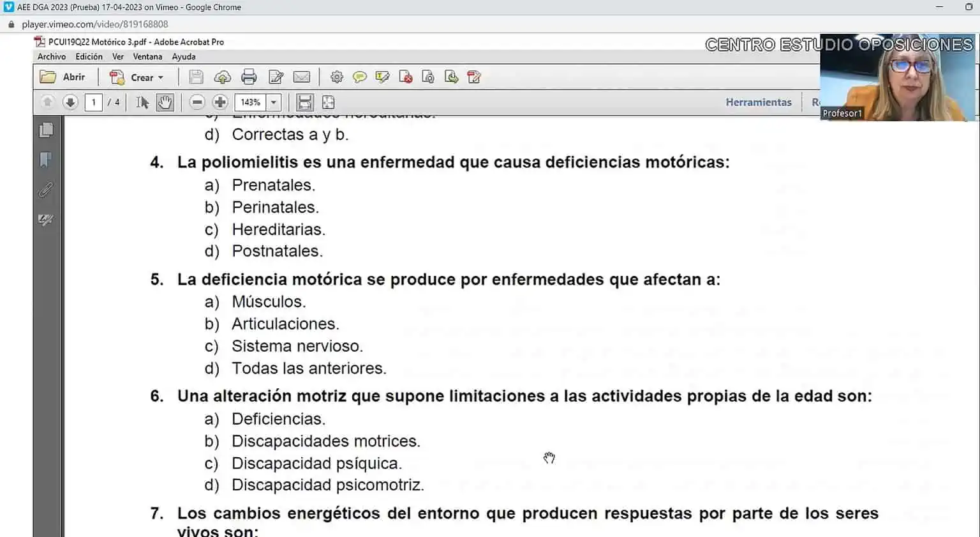Zoom out with minus button

point(197,102)
